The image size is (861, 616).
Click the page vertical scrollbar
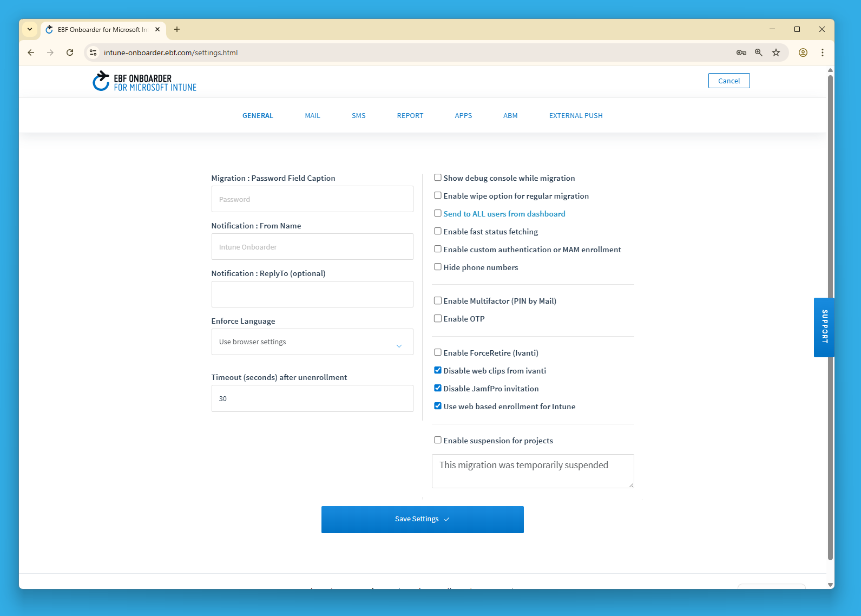(x=830, y=317)
